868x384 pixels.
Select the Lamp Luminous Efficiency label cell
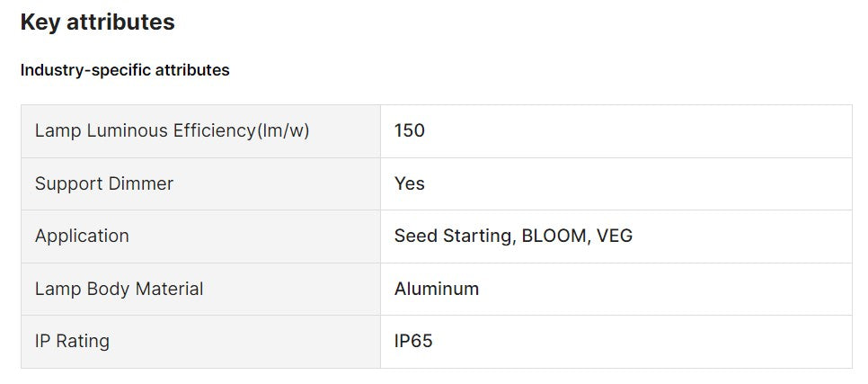point(199,131)
